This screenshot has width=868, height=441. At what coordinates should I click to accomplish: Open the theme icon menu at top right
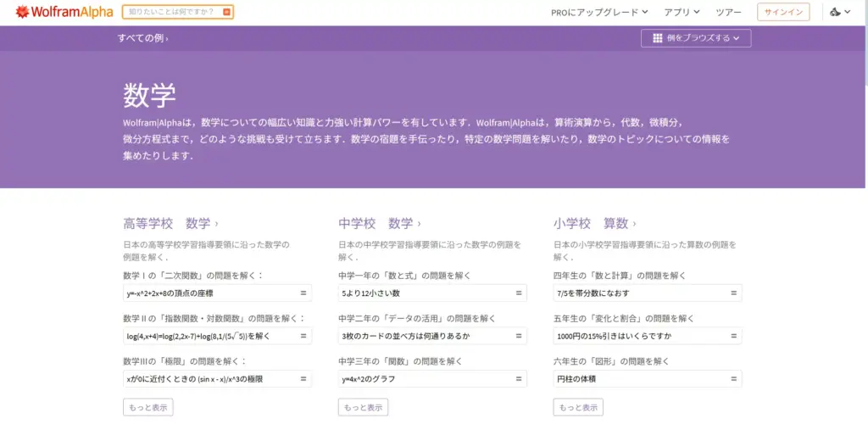pyautogui.click(x=840, y=12)
